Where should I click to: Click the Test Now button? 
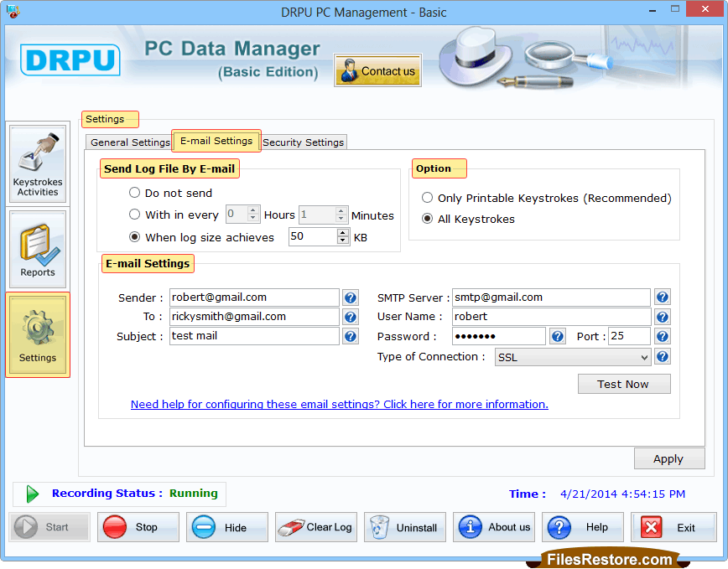click(x=624, y=384)
